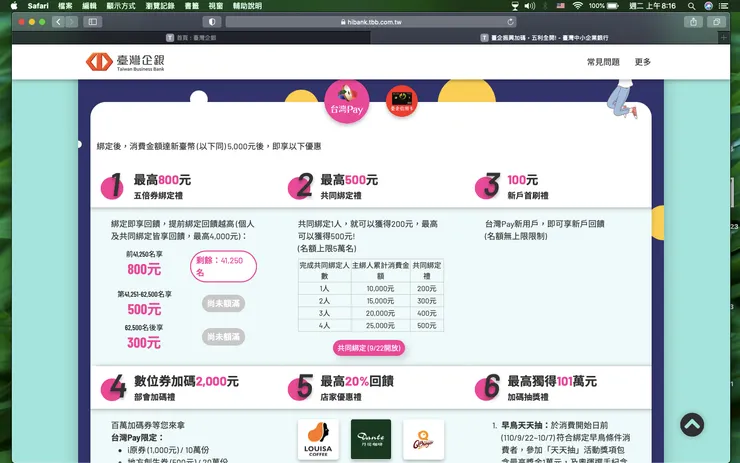Click the orange Q store logo
Viewport: 740px width, 463px height.
(x=423, y=439)
